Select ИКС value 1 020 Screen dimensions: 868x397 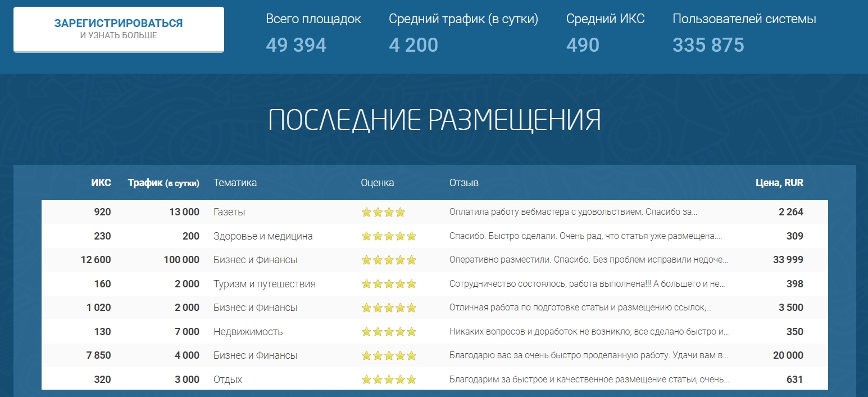99,308
